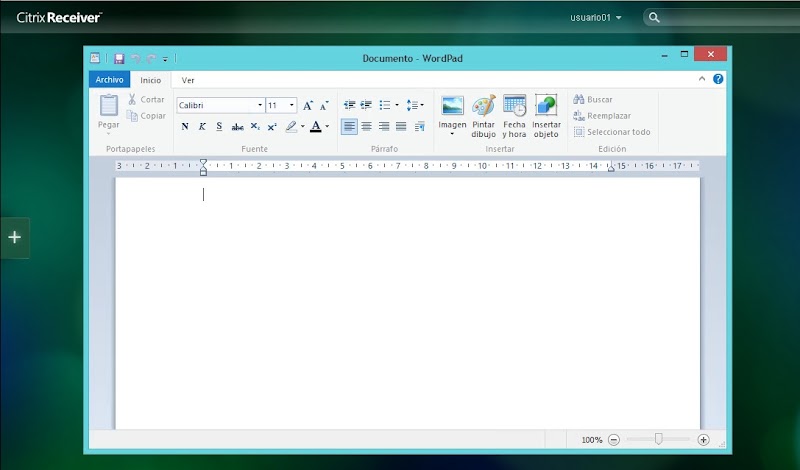Image resolution: width=800 pixels, height=470 pixels.
Task: Open the quick access toolbar customize arrow
Action: point(165,59)
